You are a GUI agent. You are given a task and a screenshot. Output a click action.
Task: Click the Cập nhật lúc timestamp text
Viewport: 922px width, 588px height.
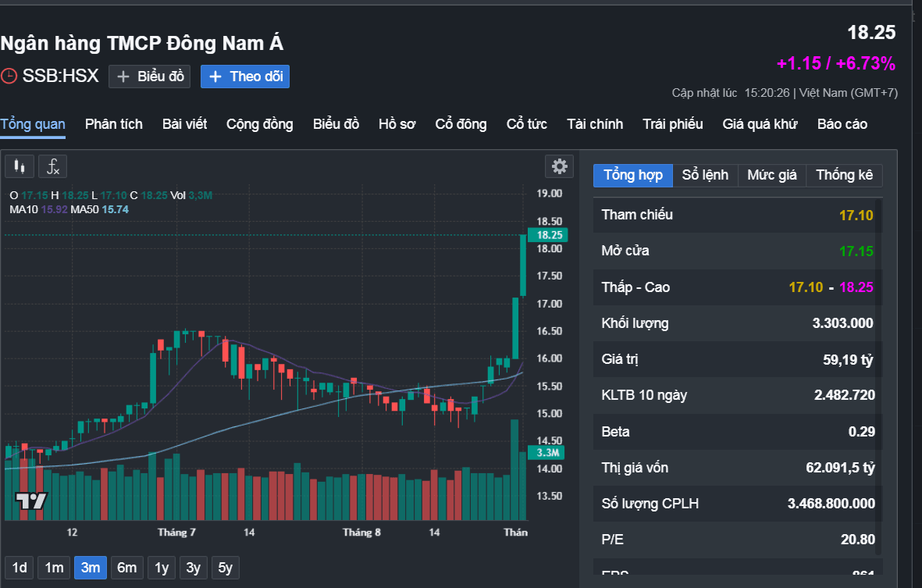[x=785, y=93]
